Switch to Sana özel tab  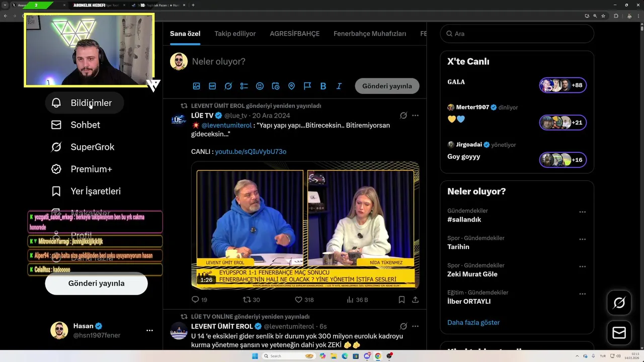pos(185,34)
